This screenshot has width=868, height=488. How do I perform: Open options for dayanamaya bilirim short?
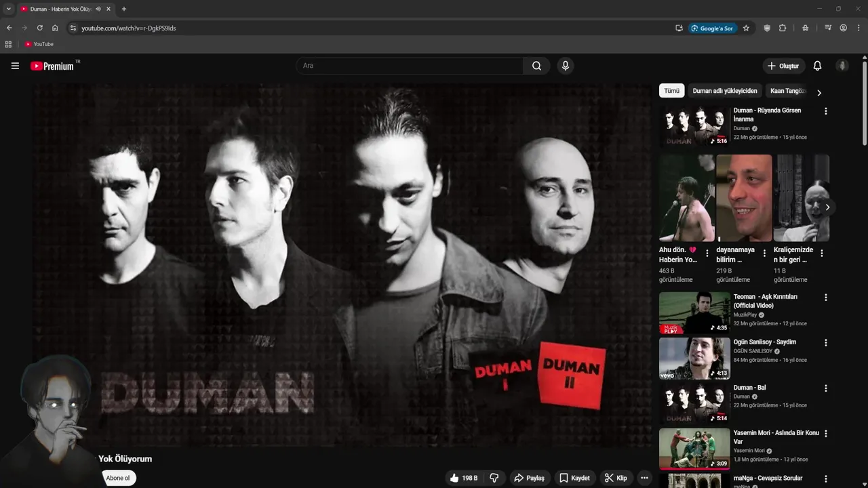pos(764,253)
